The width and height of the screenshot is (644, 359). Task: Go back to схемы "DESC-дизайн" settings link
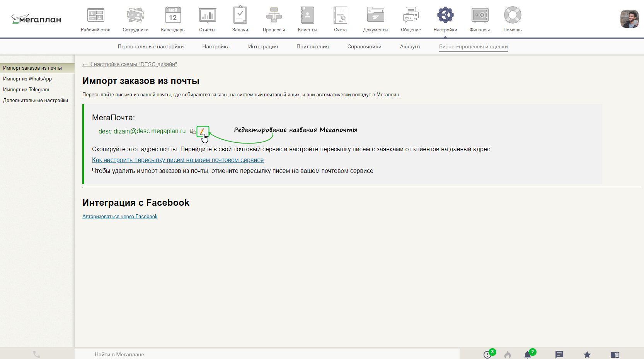pyautogui.click(x=129, y=65)
